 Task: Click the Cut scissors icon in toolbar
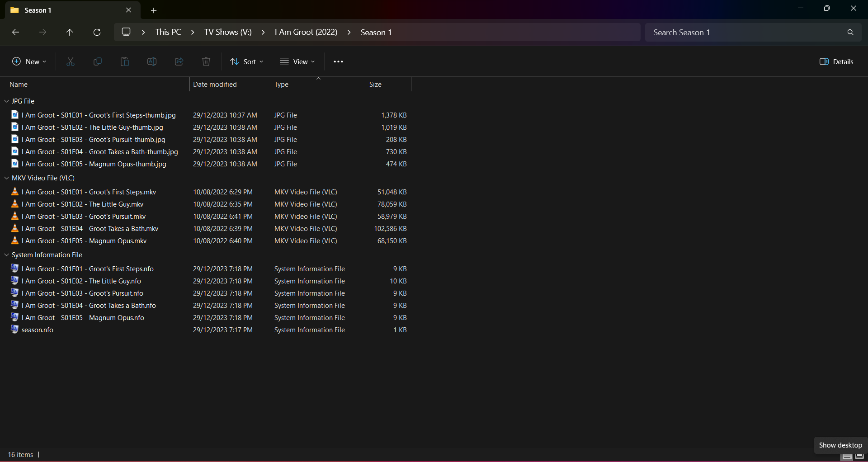tap(71, 62)
